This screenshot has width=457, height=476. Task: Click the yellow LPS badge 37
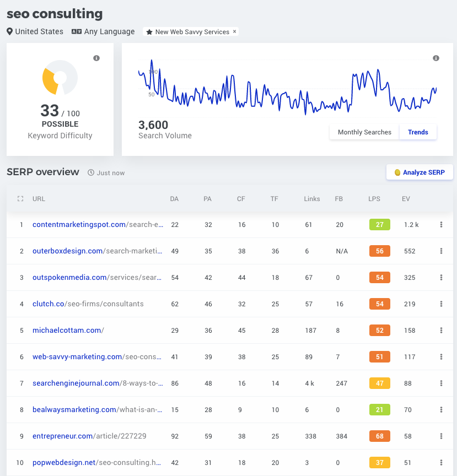point(379,462)
